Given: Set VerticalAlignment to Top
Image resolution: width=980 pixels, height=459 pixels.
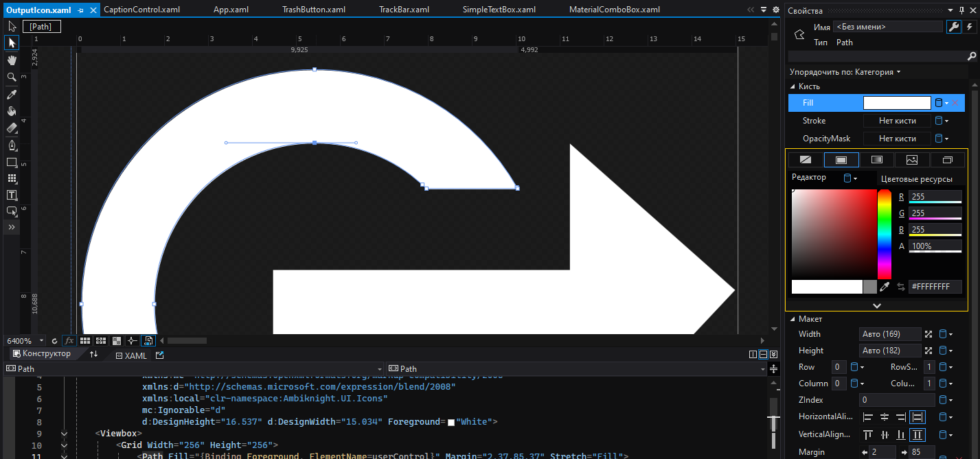Looking at the screenshot, I should click(x=868, y=434).
